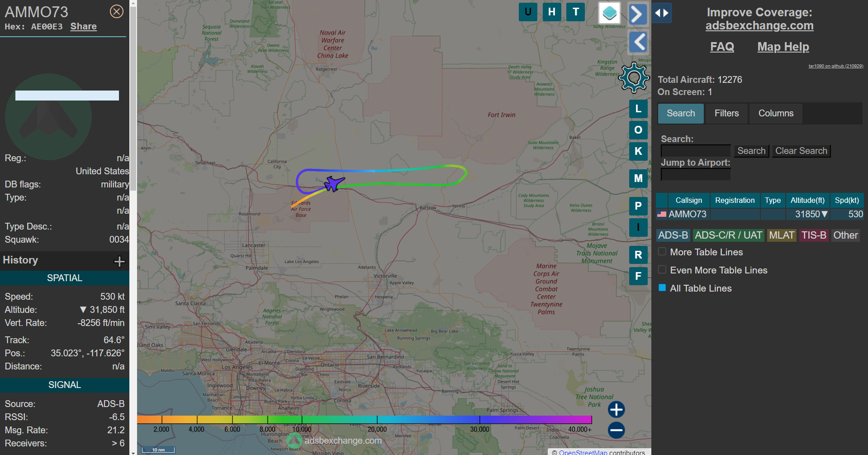Toggle the K map button

pos(638,151)
